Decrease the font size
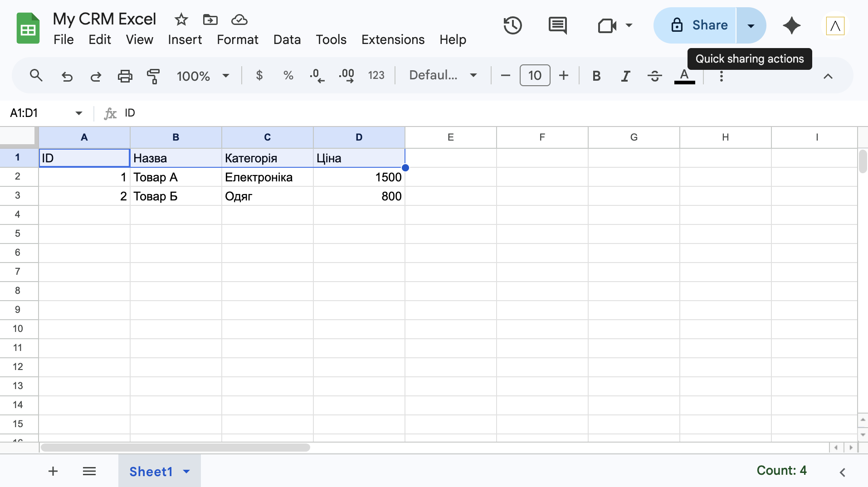Image resolution: width=868 pixels, height=487 pixels. [506, 75]
